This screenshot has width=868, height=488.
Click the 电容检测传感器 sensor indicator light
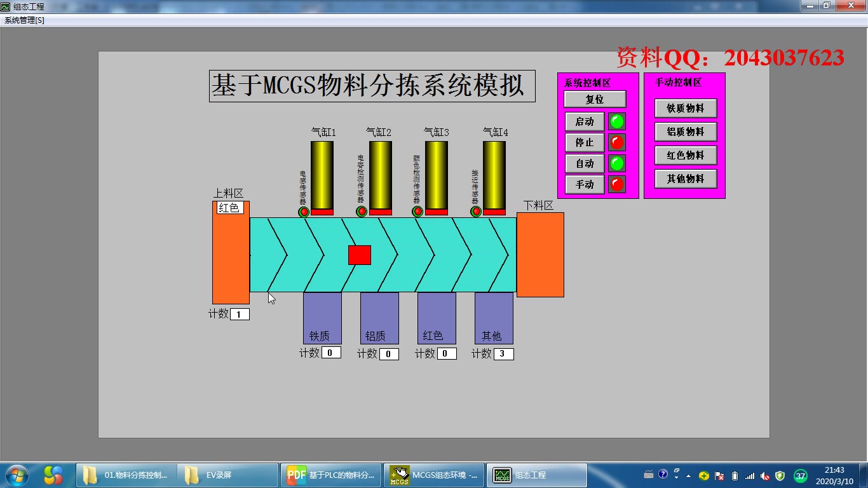tap(362, 212)
